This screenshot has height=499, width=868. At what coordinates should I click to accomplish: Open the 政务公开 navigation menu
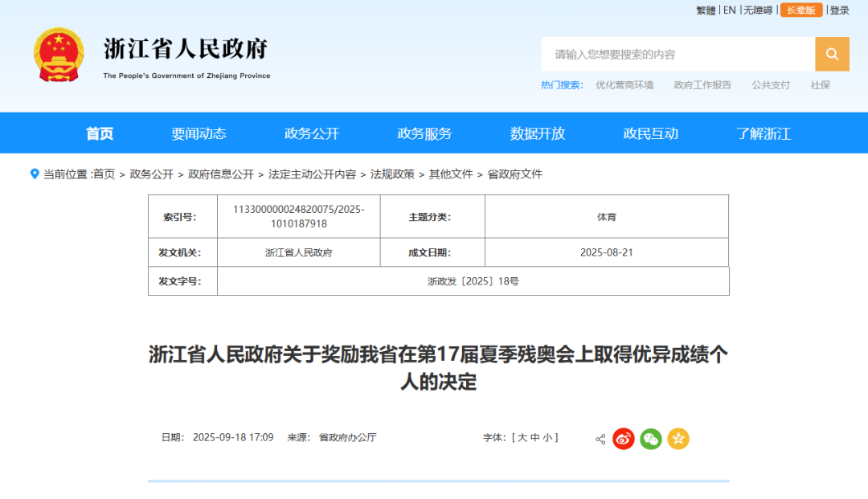[x=312, y=133]
